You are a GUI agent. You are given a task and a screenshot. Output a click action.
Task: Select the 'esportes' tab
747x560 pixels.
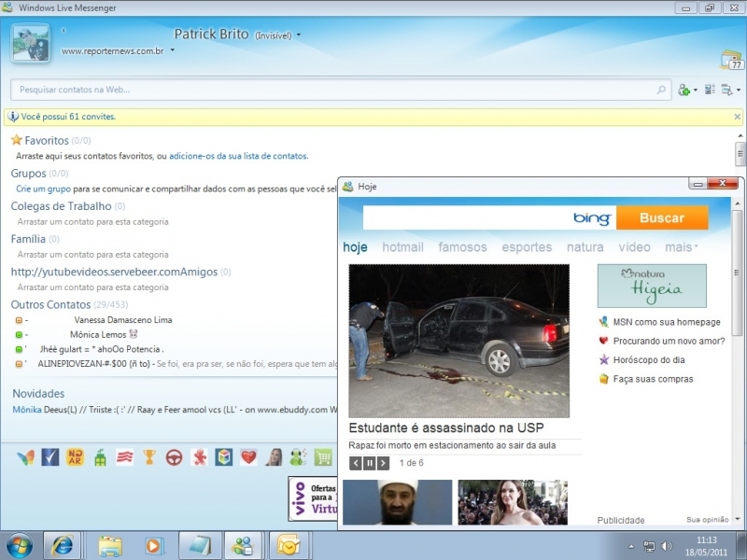point(527,247)
